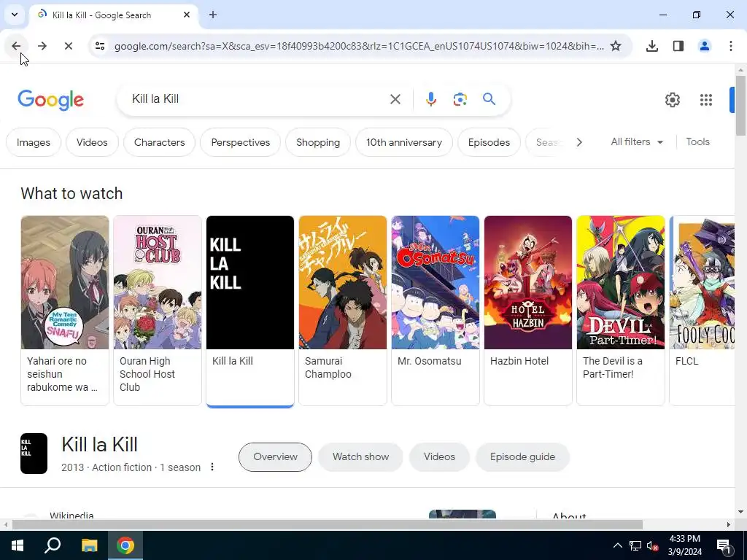Select the Episode guide button

pyautogui.click(x=522, y=456)
